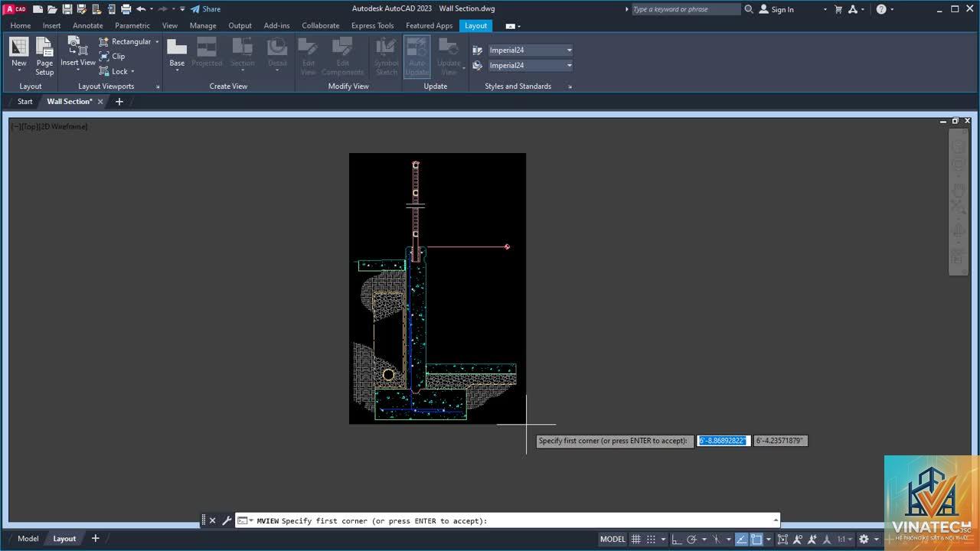Image resolution: width=980 pixels, height=551 pixels.
Task: Create a new drawing from Quick Access toolbar
Action: coord(38,9)
